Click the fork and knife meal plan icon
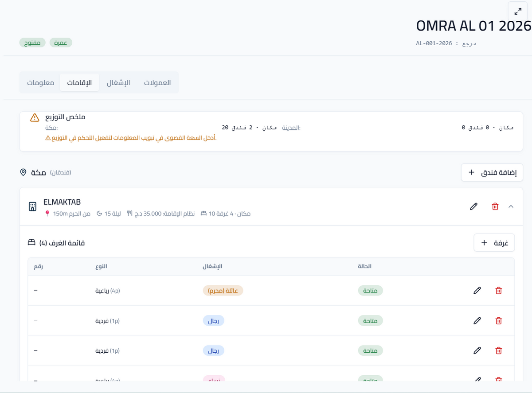This screenshot has height=393, width=532. coord(130,214)
